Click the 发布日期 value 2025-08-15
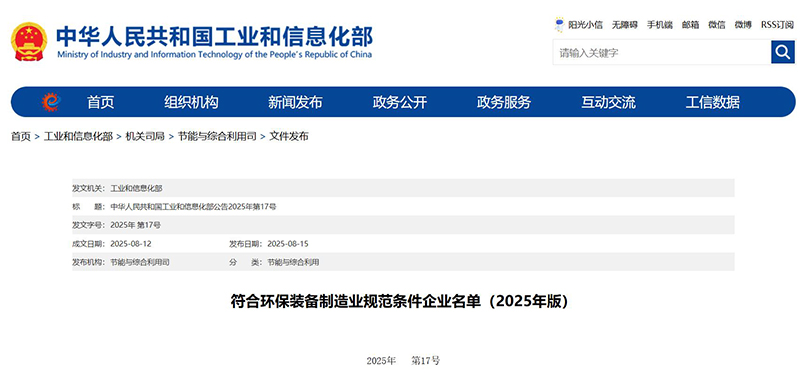800x380 pixels. point(288,244)
